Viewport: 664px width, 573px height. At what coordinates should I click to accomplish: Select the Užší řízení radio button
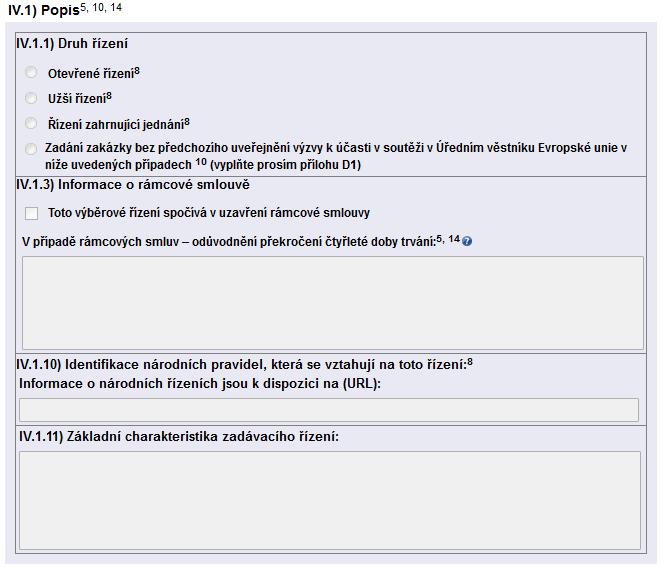(31, 98)
